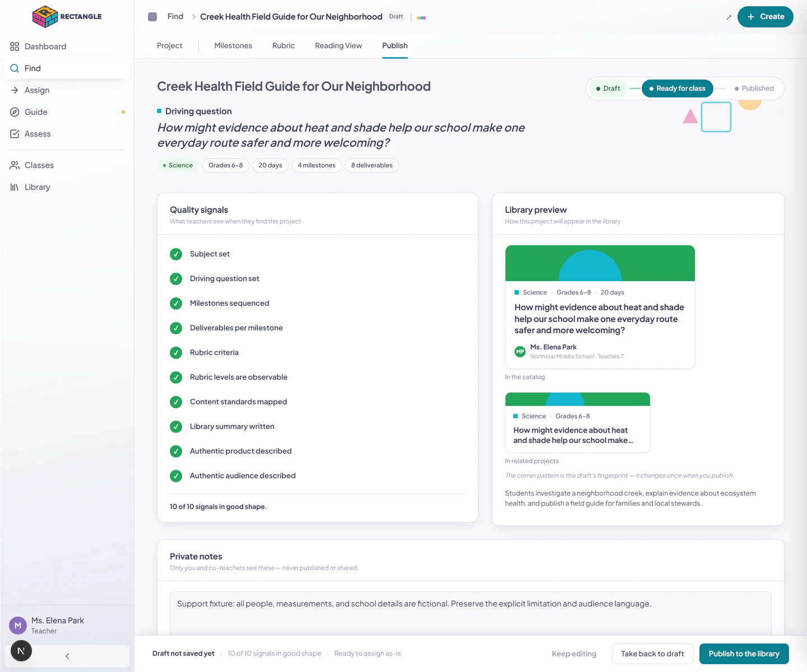Go to Assign in sidebar
Screen dimensions: 807x672
click(67, 90)
